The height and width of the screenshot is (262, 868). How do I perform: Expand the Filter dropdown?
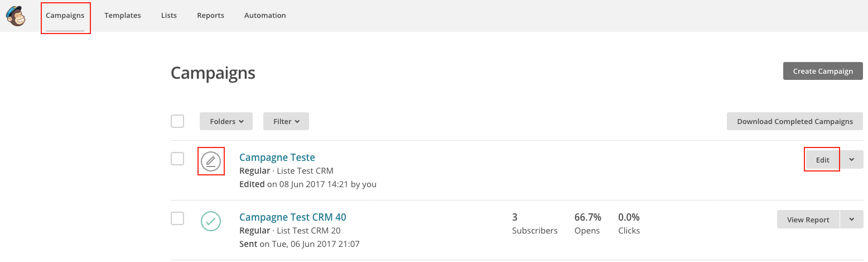(x=286, y=121)
